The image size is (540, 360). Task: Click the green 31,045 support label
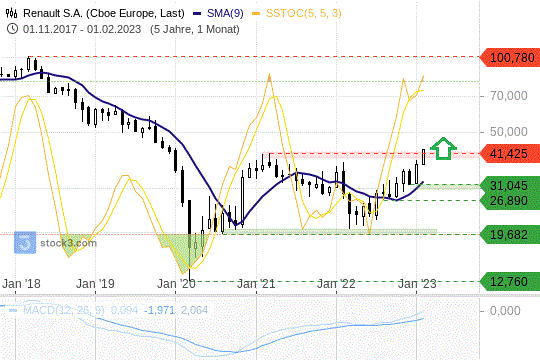click(510, 186)
